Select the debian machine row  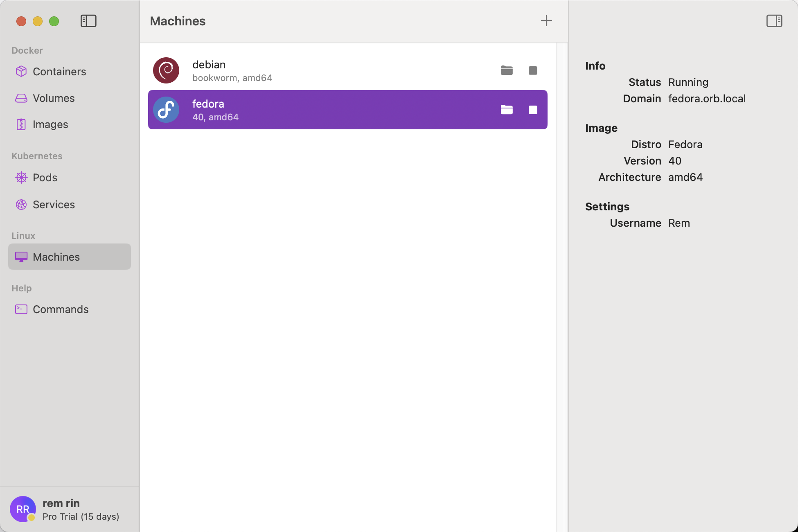click(x=348, y=70)
